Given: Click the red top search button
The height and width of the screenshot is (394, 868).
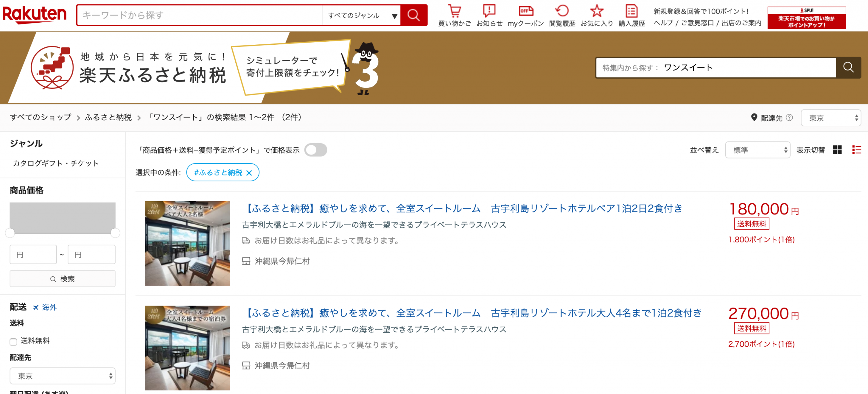Looking at the screenshot, I should pyautogui.click(x=414, y=15).
